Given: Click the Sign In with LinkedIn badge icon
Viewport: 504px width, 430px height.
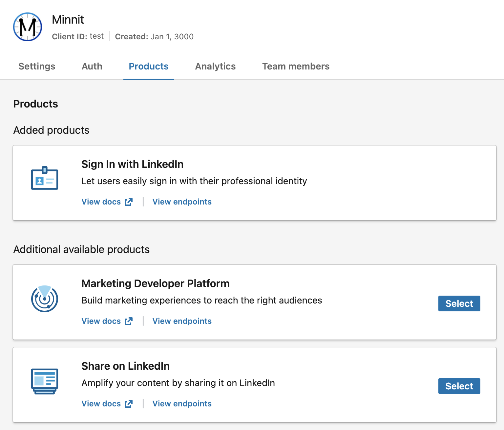Looking at the screenshot, I should click(x=44, y=179).
